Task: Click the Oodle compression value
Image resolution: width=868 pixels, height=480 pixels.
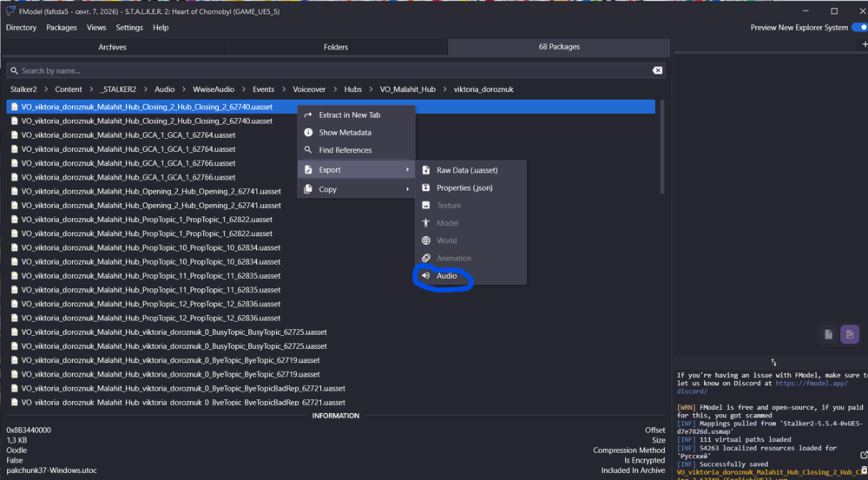Action: click(16, 450)
